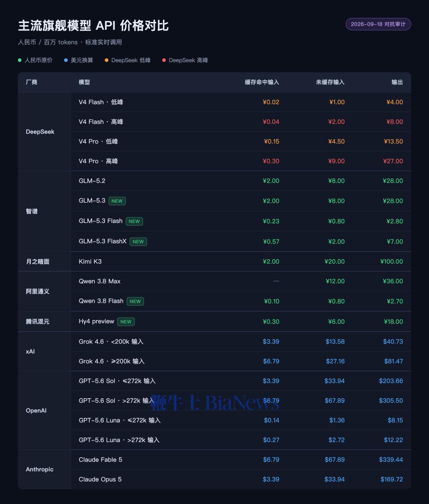This screenshot has height=504, width=429.
Task: Click the ¥0.02 cached input price
Action: [x=271, y=102]
